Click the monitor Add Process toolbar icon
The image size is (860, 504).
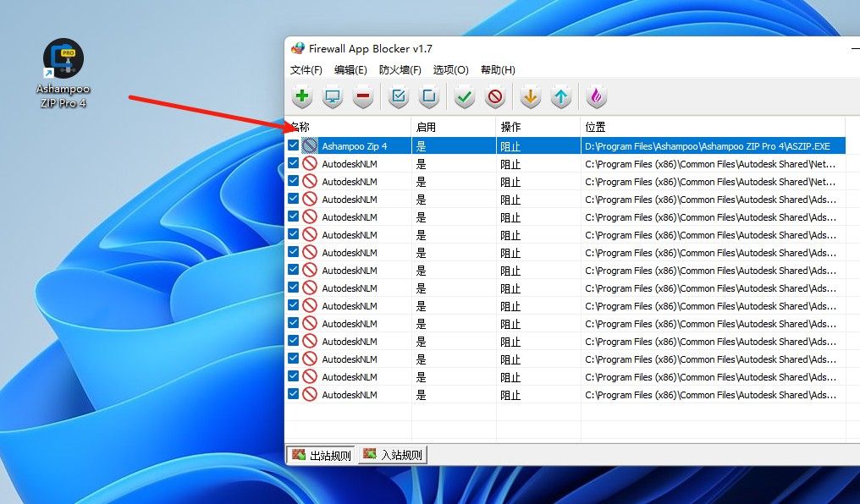[x=333, y=97]
